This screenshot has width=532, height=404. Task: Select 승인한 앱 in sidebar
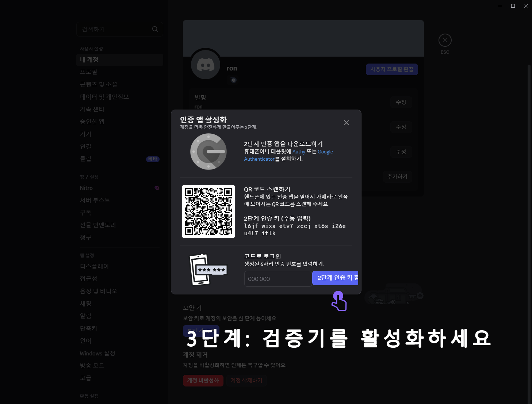tap(120, 122)
